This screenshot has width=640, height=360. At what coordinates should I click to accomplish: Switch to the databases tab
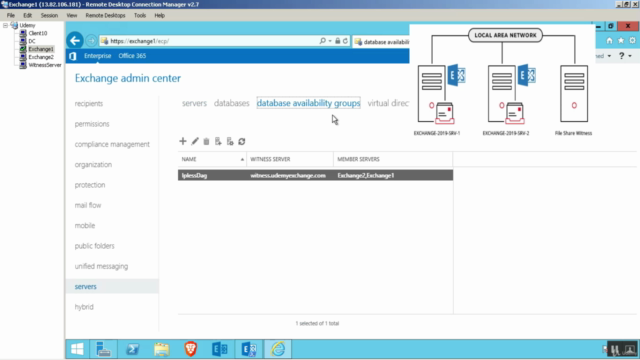pyautogui.click(x=231, y=103)
